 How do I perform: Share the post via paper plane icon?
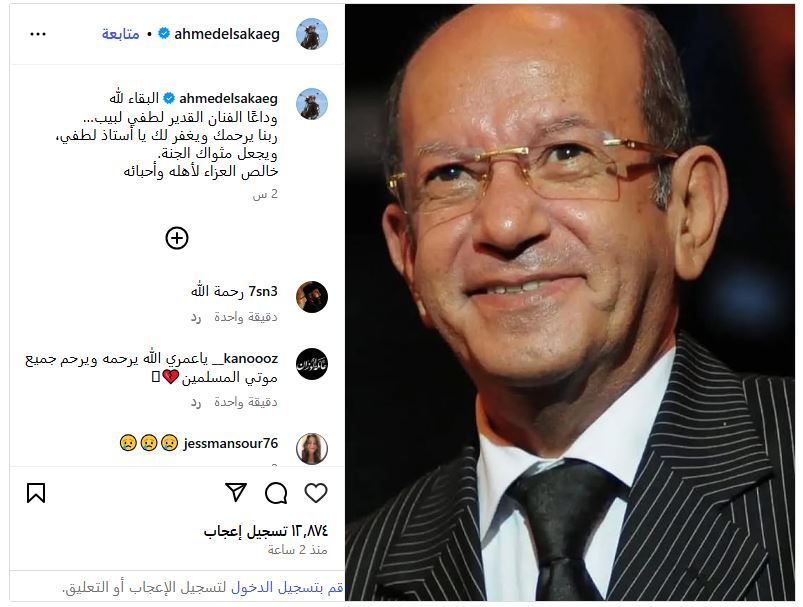[x=236, y=492]
